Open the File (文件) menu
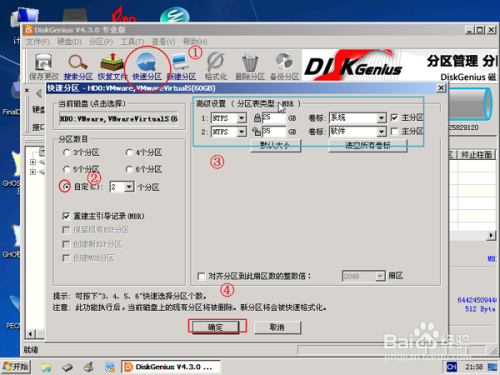Viewport: 500px width, 375px height. point(38,42)
